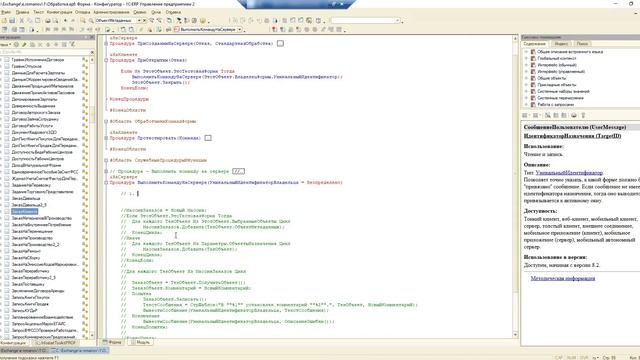The width and height of the screenshot is (640, 360).
Task: Close the configuration tree panel
Action: [x=92, y=37]
